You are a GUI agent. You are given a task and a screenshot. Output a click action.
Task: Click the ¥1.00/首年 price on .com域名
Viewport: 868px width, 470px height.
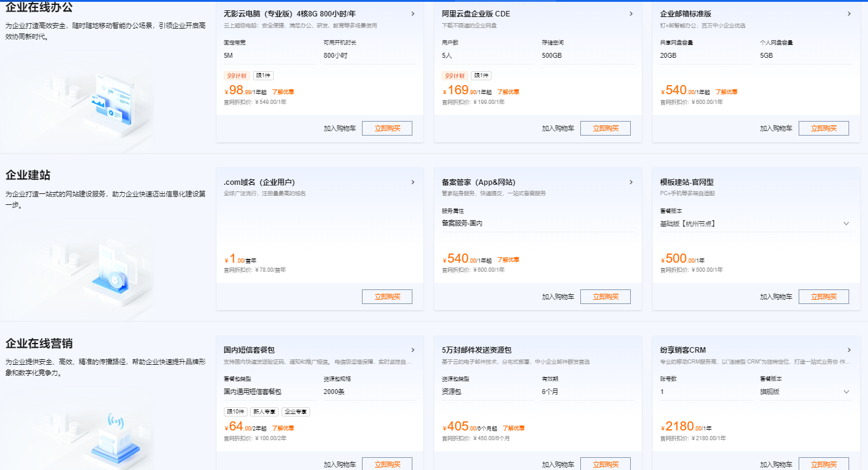pos(240,259)
